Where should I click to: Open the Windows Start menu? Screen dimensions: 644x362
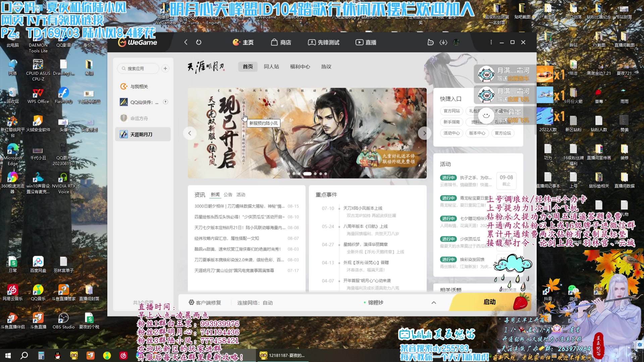[8, 355]
